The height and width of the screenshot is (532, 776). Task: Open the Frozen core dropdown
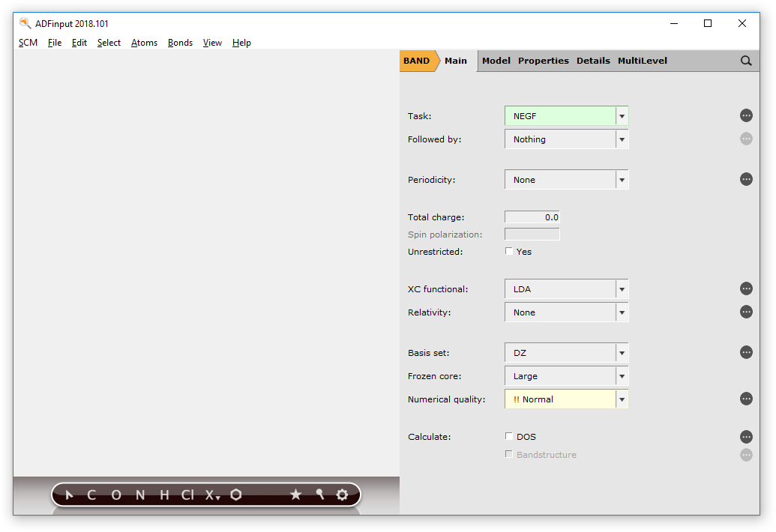coord(566,376)
